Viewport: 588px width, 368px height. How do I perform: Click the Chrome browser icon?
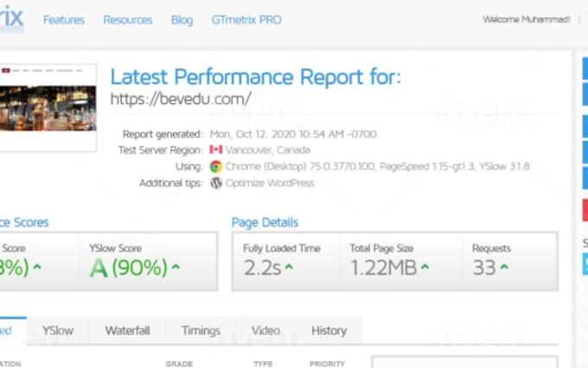pos(216,166)
